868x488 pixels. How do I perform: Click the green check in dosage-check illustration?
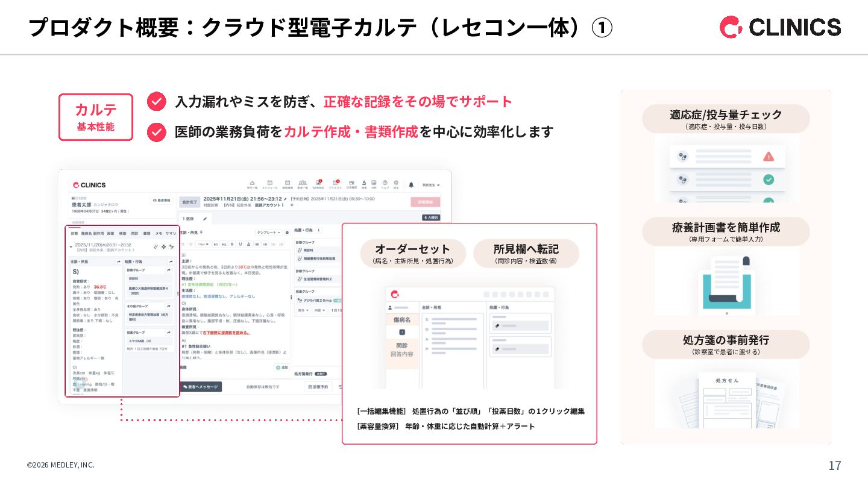[x=769, y=180]
